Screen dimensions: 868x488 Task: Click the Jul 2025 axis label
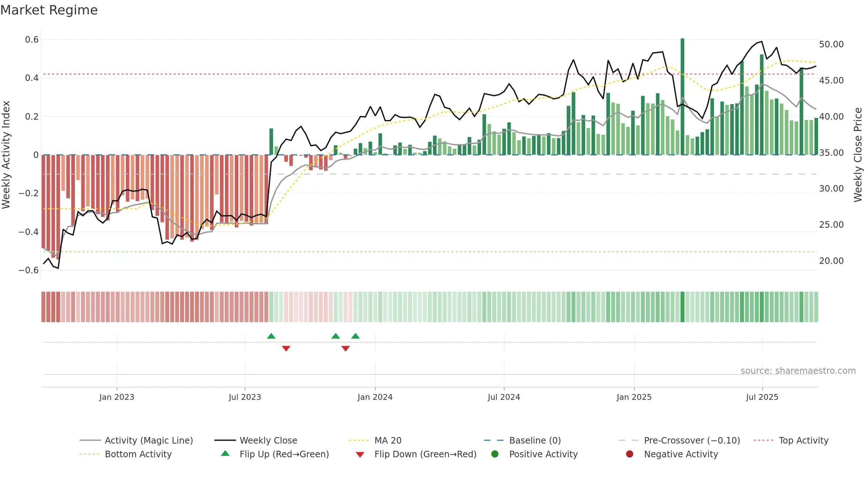[762, 397]
